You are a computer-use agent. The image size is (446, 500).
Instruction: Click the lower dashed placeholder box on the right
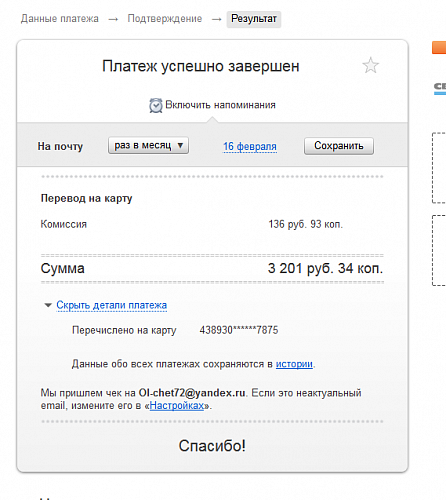pos(439,250)
